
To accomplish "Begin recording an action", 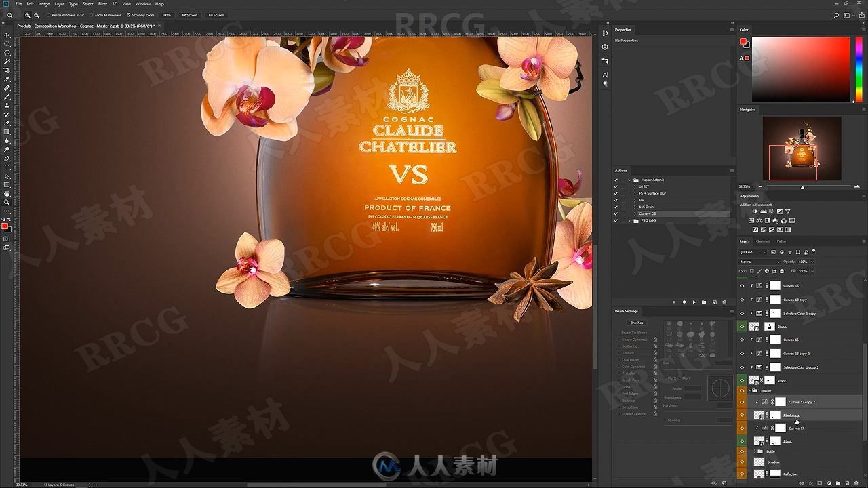I will point(684,302).
